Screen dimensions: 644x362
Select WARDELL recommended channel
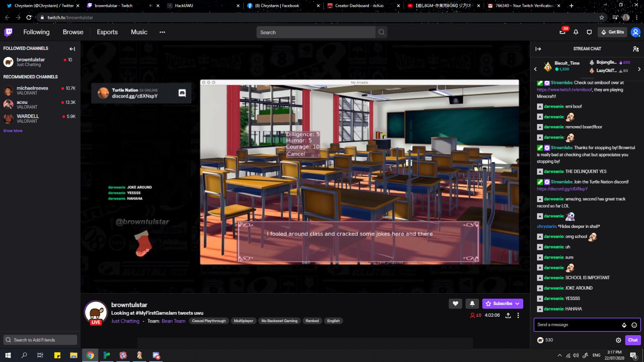point(40,119)
